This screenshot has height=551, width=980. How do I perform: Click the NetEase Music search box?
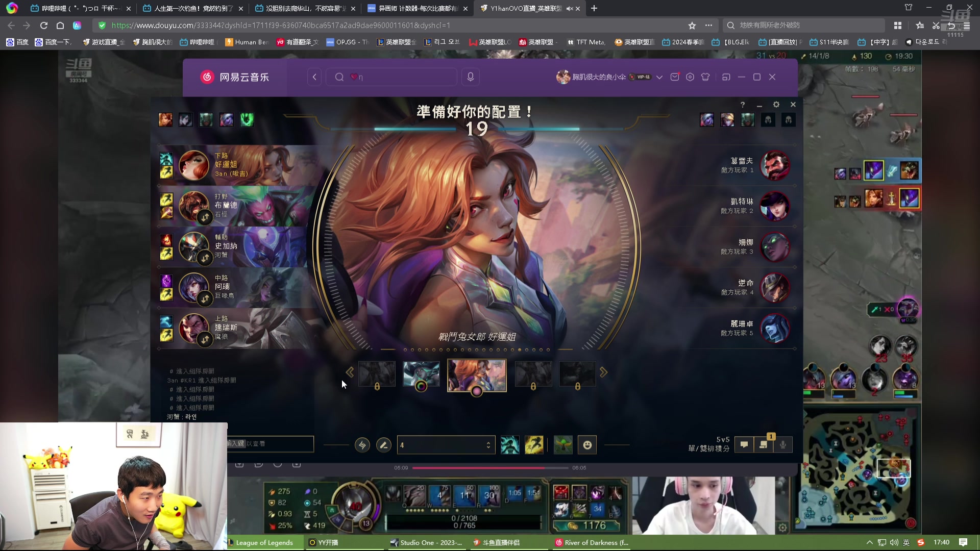(391, 77)
